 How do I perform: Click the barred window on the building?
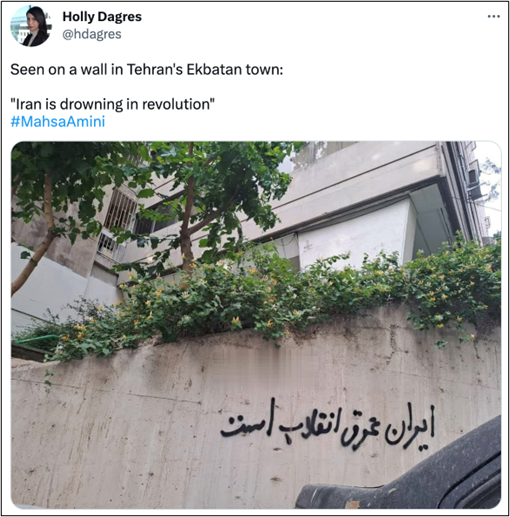(120, 209)
